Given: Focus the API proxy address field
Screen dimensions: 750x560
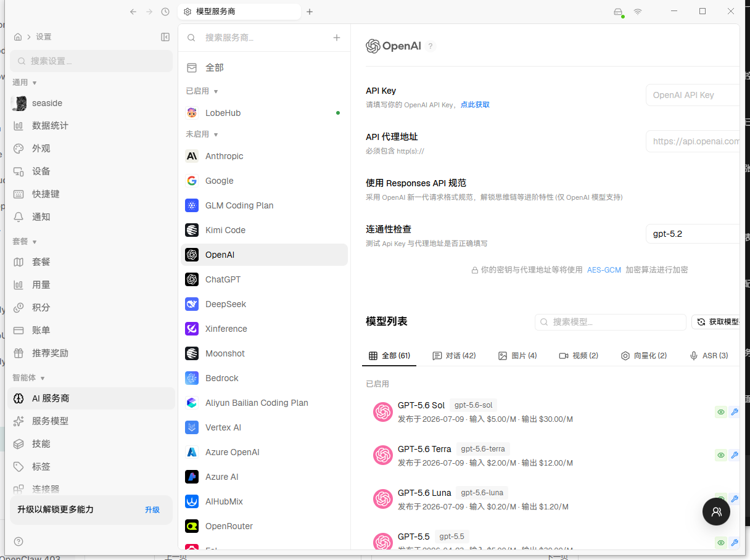Looking at the screenshot, I should pyautogui.click(x=692, y=141).
